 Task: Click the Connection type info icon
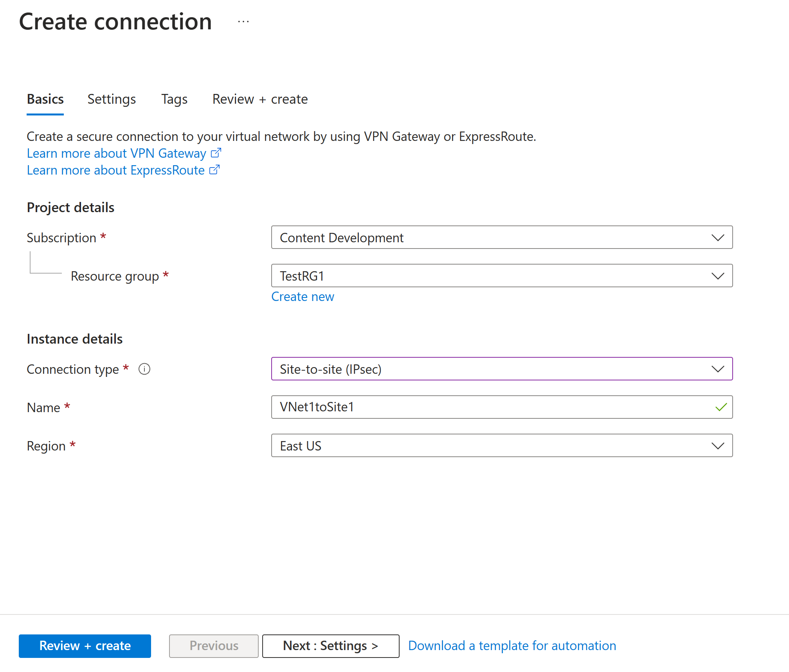pos(144,369)
